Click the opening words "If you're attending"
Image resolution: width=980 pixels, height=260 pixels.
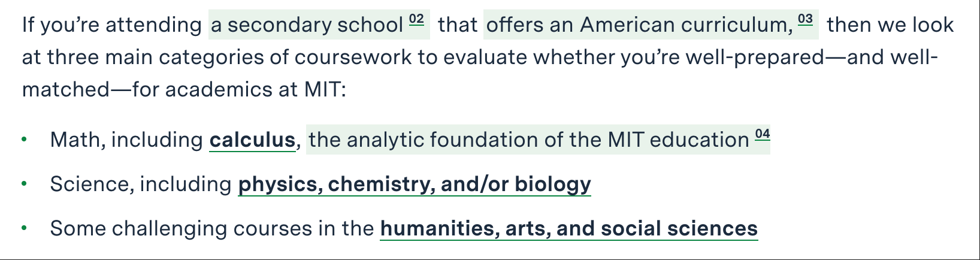pyautogui.click(x=111, y=25)
